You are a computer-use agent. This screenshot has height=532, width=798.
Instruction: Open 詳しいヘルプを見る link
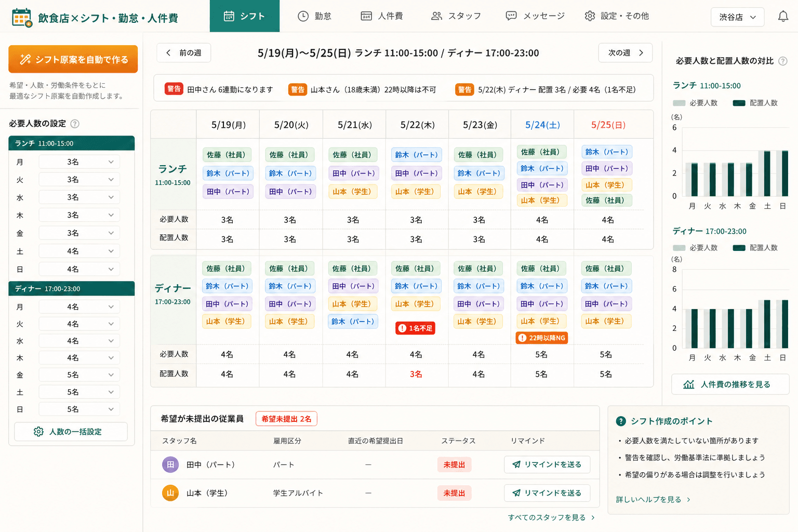[x=653, y=499]
